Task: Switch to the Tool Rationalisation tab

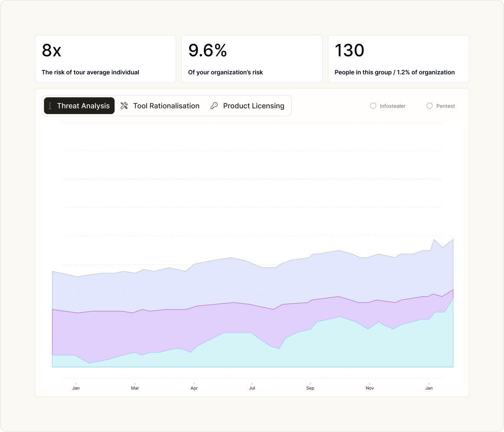Action: (160, 106)
